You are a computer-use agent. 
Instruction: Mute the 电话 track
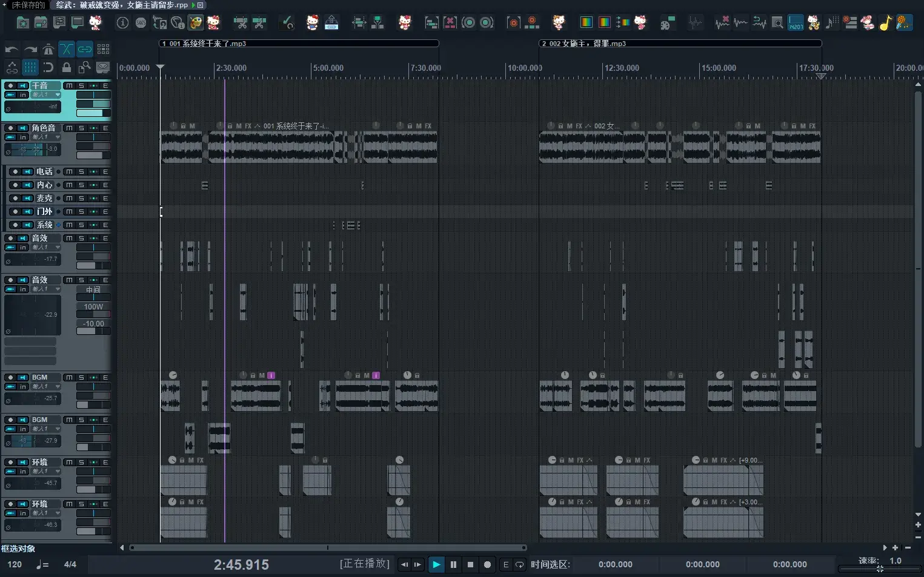tap(69, 172)
